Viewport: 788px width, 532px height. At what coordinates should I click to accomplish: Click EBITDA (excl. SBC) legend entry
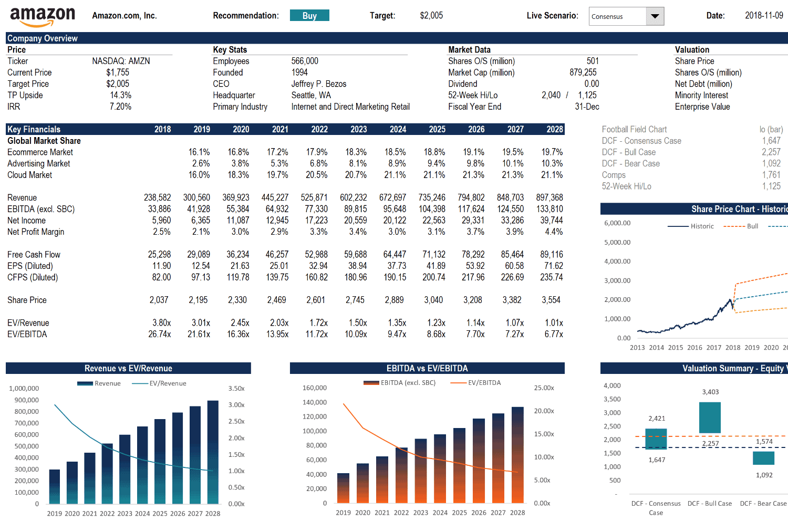[399, 383]
